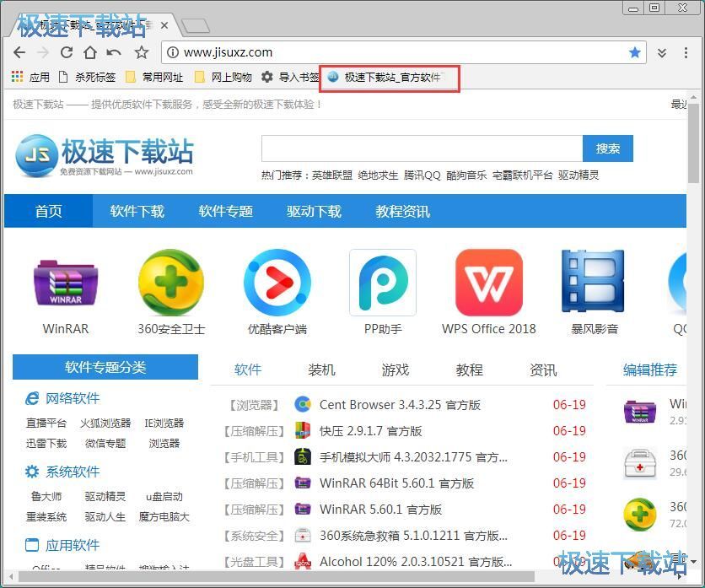Click the WinRAR featured app icon

(x=66, y=283)
